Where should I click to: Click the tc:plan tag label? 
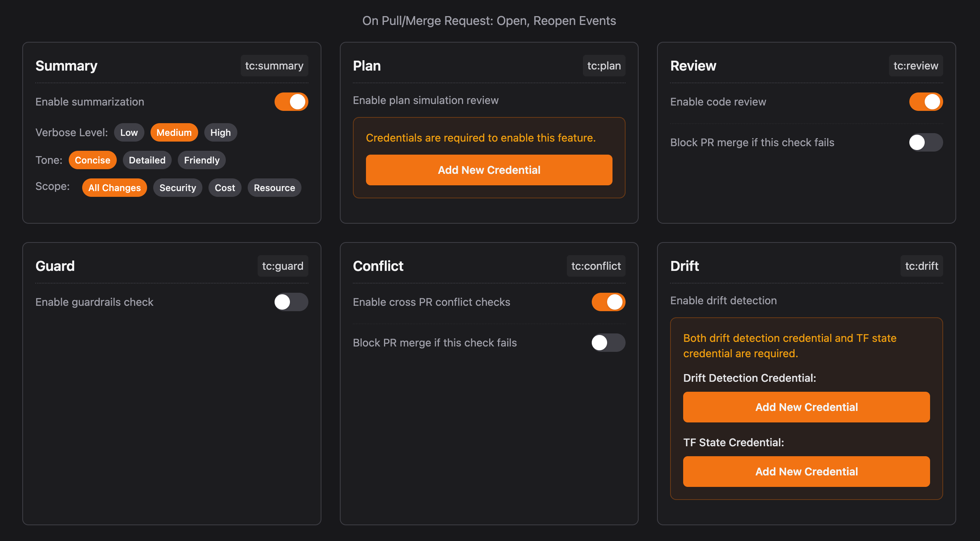tap(604, 66)
